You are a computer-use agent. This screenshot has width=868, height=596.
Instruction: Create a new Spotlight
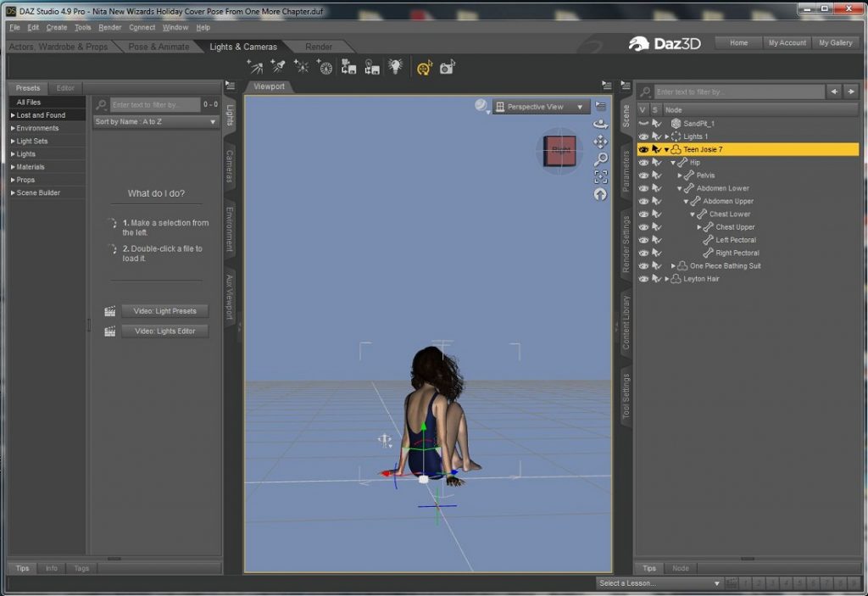coord(279,66)
